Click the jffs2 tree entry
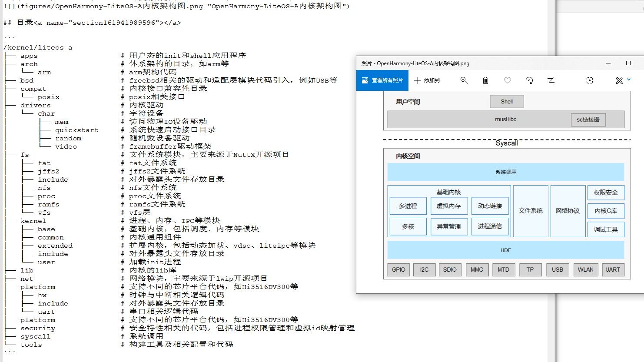644x362 pixels. tap(49, 172)
